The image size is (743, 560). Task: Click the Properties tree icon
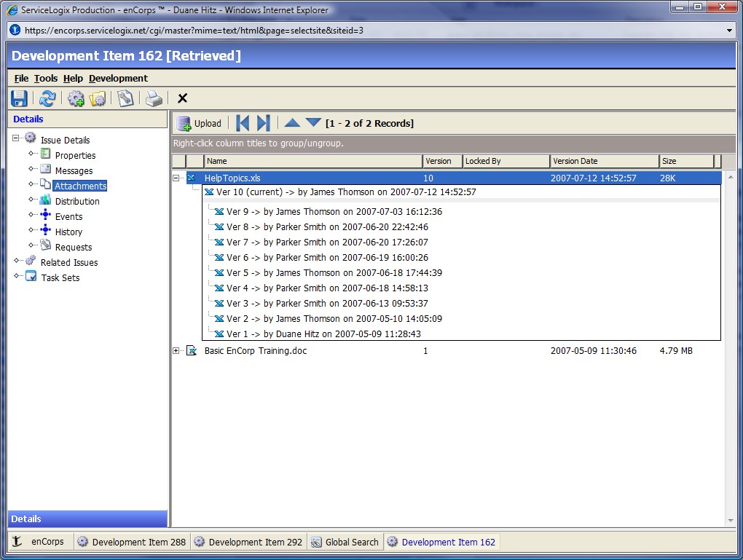45,154
